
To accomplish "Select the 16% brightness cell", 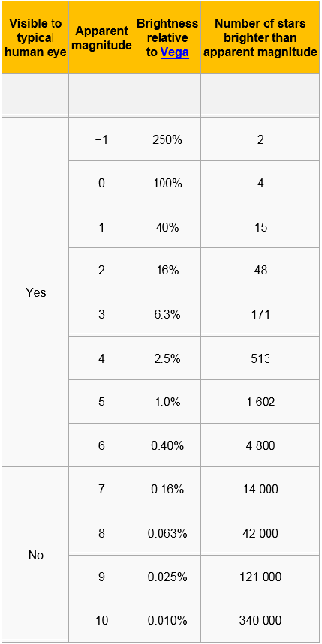I will click(x=167, y=270).
